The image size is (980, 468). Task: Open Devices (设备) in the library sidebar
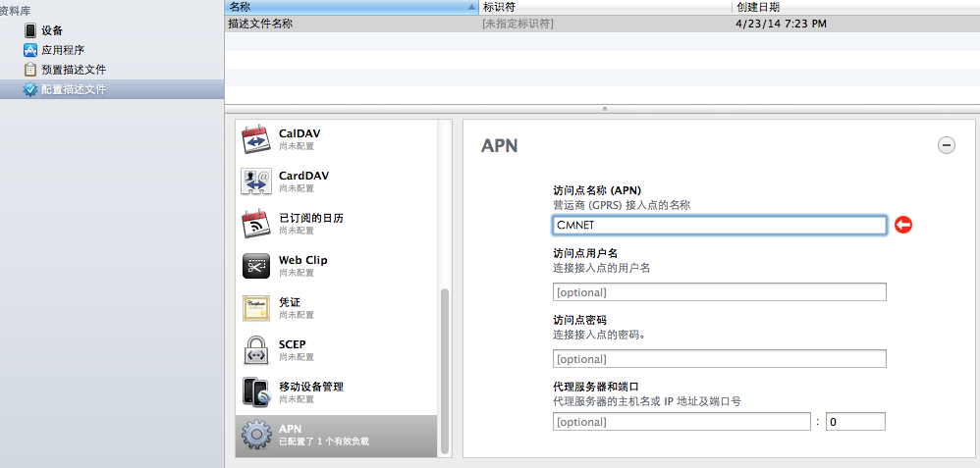(53, 30)
